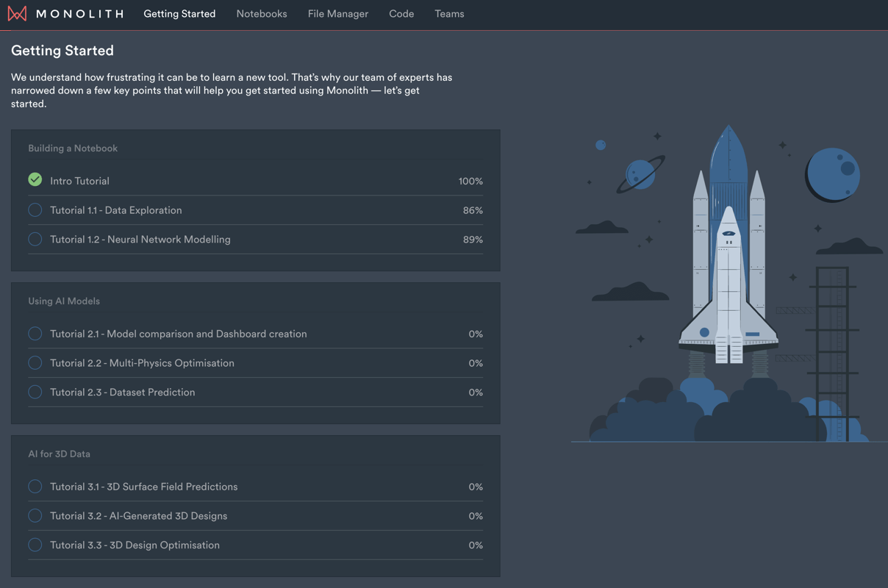Click the circle next to Tutorial 2.2
888x588 pixels.
(35, 362)
